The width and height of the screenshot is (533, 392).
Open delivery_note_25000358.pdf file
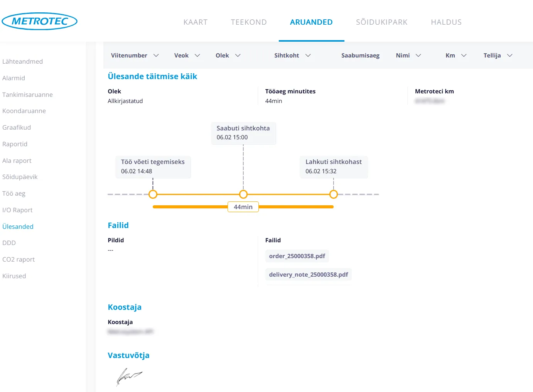[308, 275]
